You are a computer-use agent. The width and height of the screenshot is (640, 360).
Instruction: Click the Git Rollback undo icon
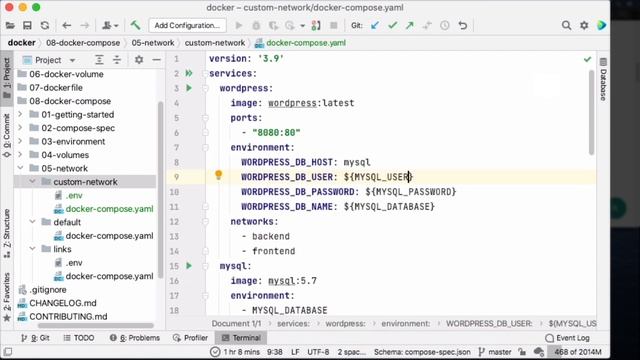click(462, 25)
